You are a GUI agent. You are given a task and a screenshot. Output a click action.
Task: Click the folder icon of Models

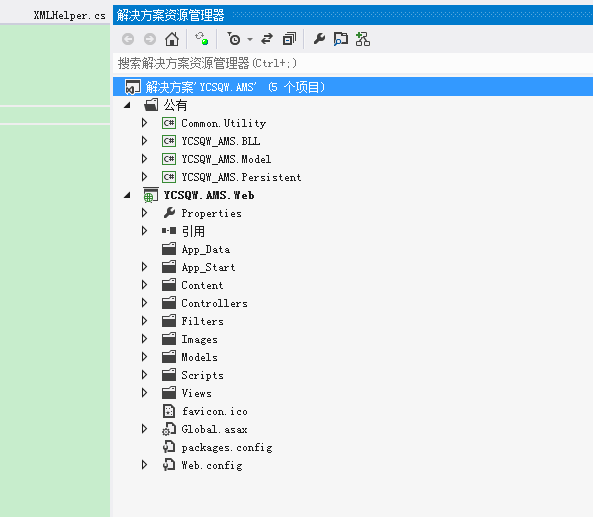(169, 357)
